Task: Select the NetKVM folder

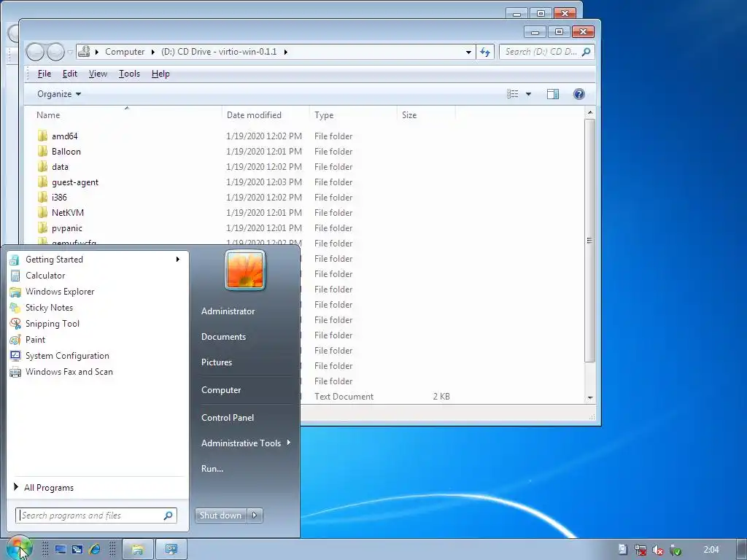Action: [x=68, y=213]
